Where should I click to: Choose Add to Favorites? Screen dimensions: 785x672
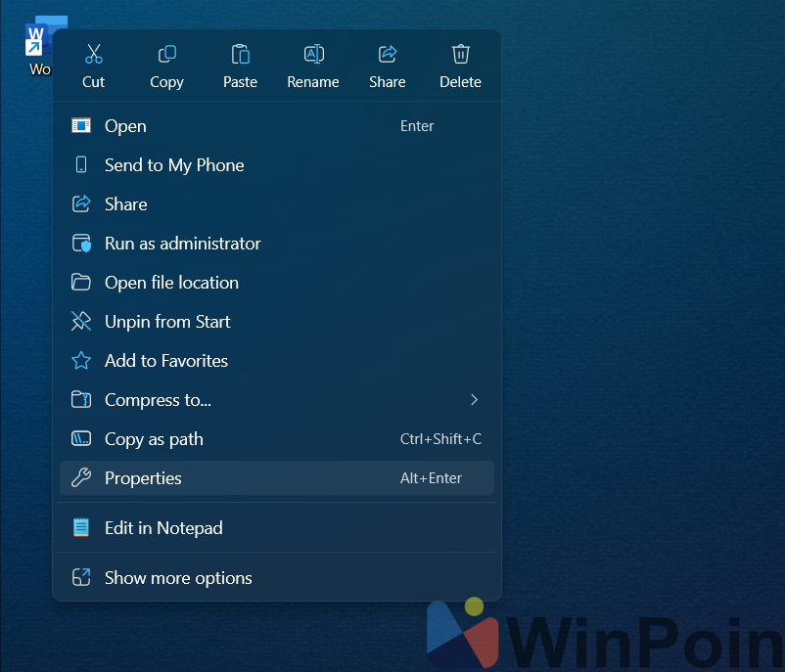pos(277,360)
